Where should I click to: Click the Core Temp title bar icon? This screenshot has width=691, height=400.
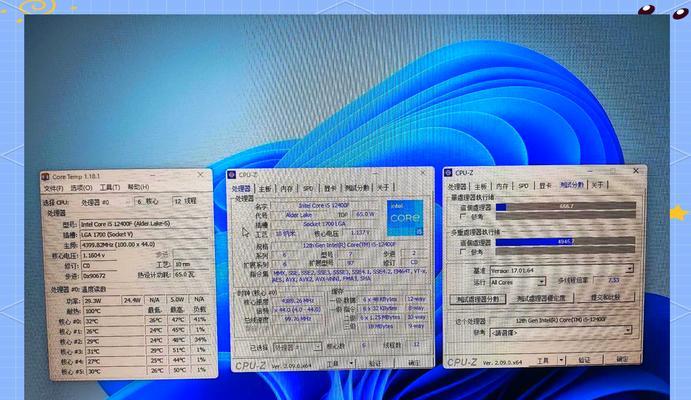tap(45, 177)
